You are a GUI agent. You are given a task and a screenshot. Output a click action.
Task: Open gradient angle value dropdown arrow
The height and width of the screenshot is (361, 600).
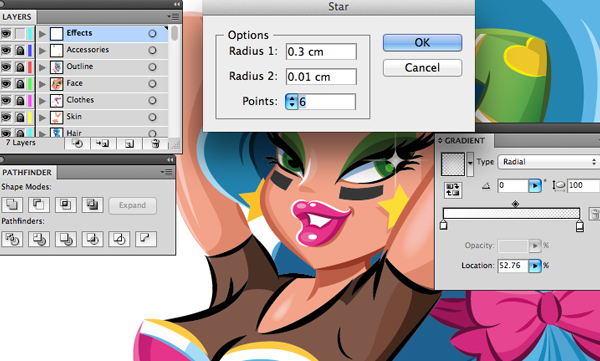tap(535, 186)
